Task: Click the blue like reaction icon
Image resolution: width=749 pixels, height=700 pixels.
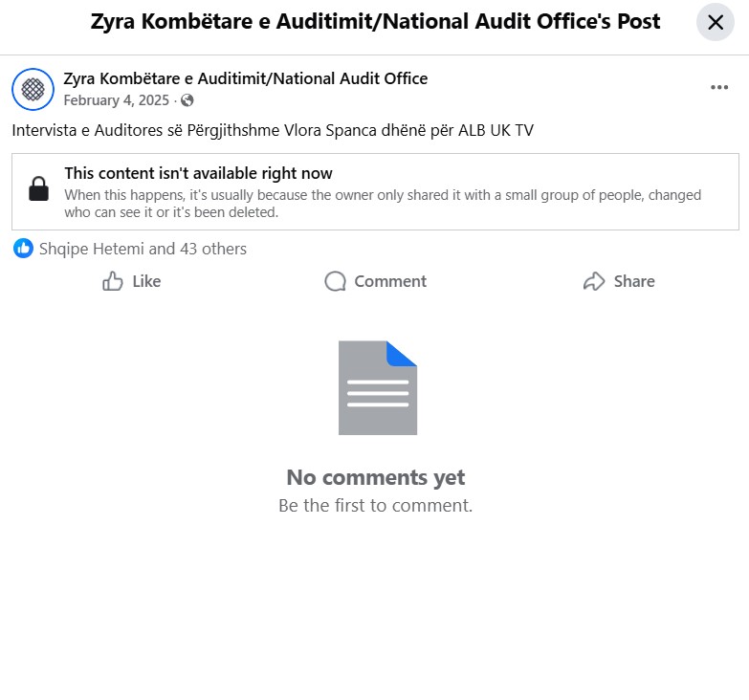Action: point(23,249)
